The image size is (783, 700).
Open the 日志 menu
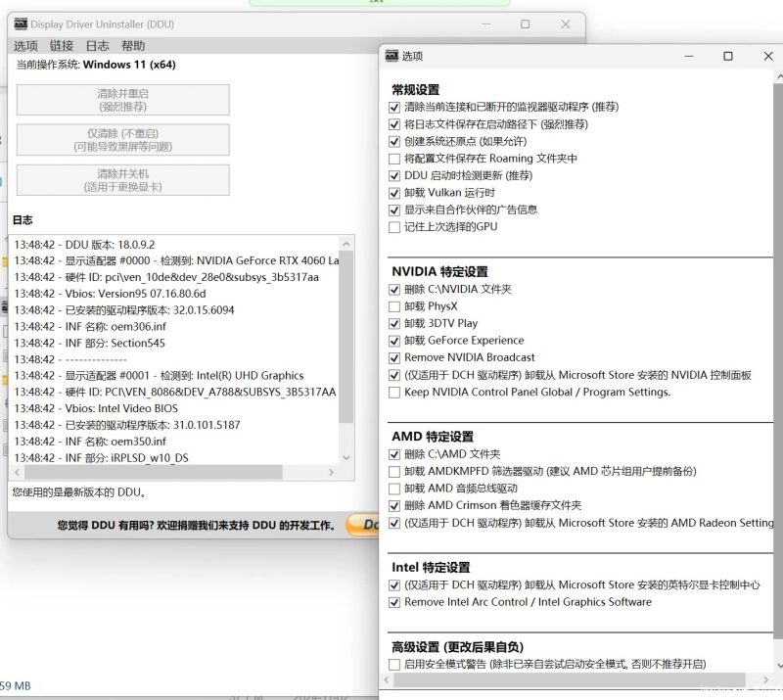coord(97,46)
